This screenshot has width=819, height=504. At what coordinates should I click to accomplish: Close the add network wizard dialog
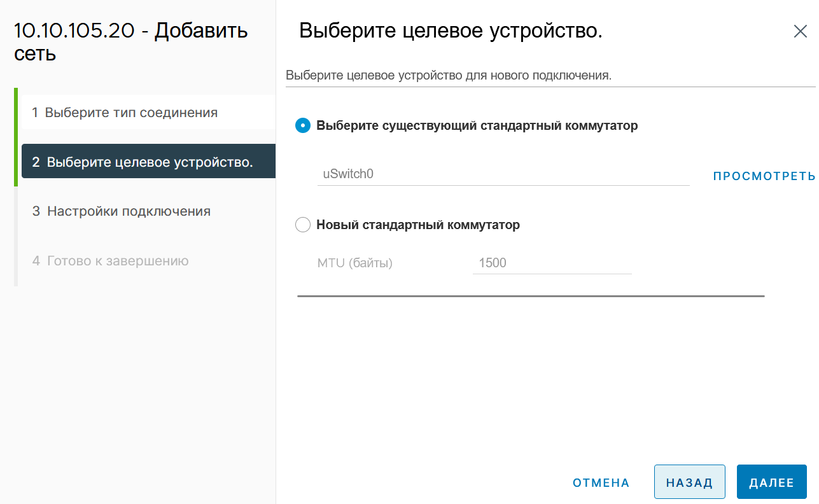click(x=800, y=31)
